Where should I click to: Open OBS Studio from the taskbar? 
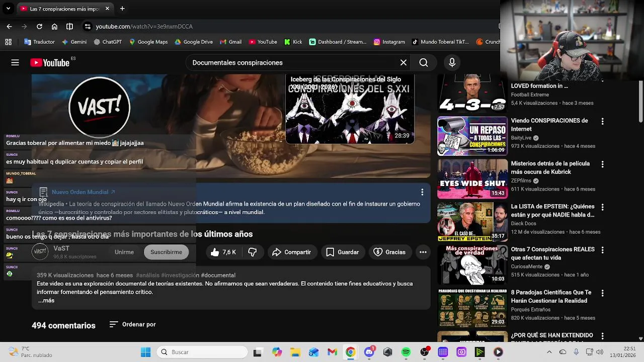coord(425,352)
